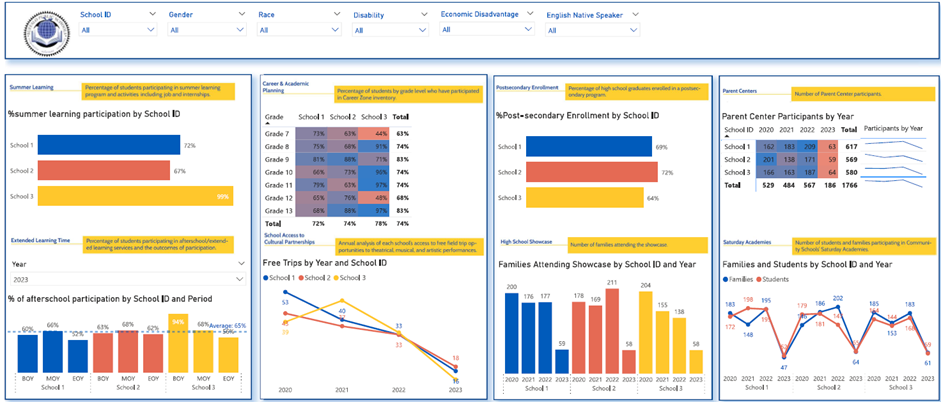
Task: Click the Extended Learning Time section link
Action: [x=38, y=241]
